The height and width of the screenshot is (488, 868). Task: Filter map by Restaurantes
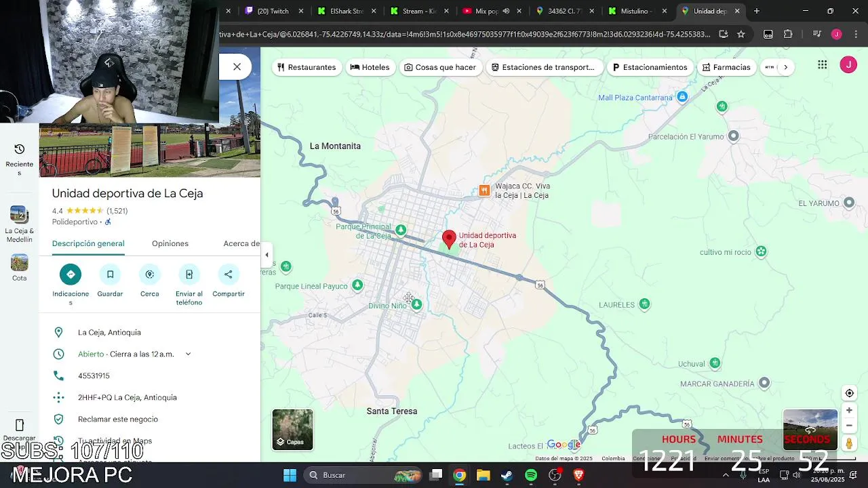click(307, 67)
